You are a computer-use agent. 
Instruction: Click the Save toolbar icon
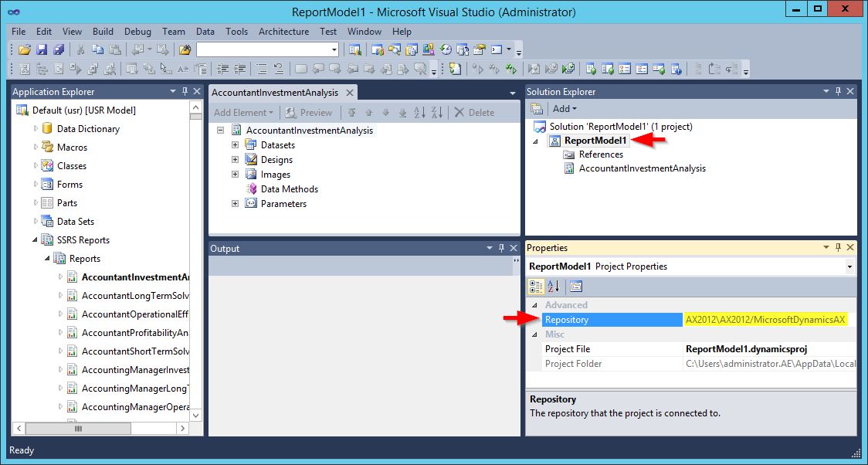(42, 49)
